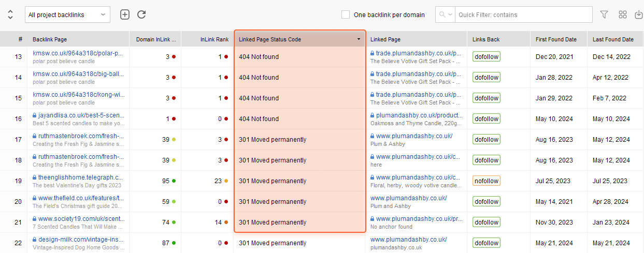This screenshot has width=644, height=253.
Task: Enable One backlink per domain checkbox
Action: [346, 15]
